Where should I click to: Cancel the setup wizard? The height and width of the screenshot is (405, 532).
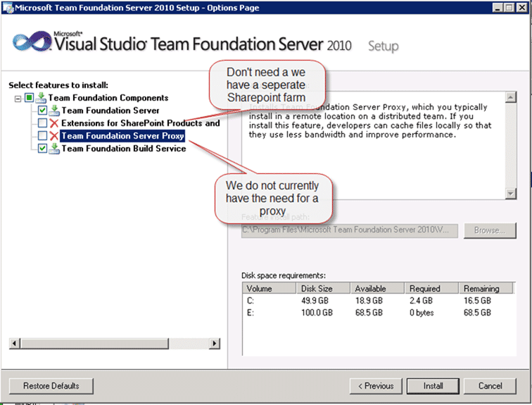point(490,386)
